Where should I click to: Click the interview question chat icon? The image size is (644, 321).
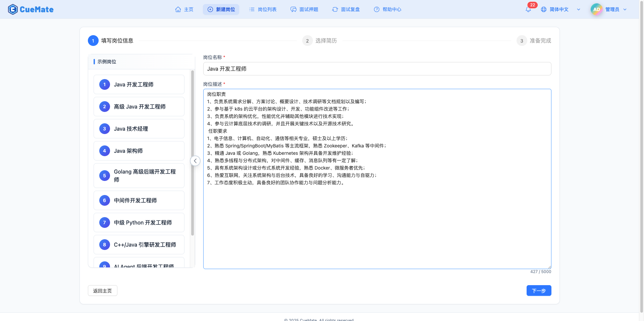coord(293,9)
